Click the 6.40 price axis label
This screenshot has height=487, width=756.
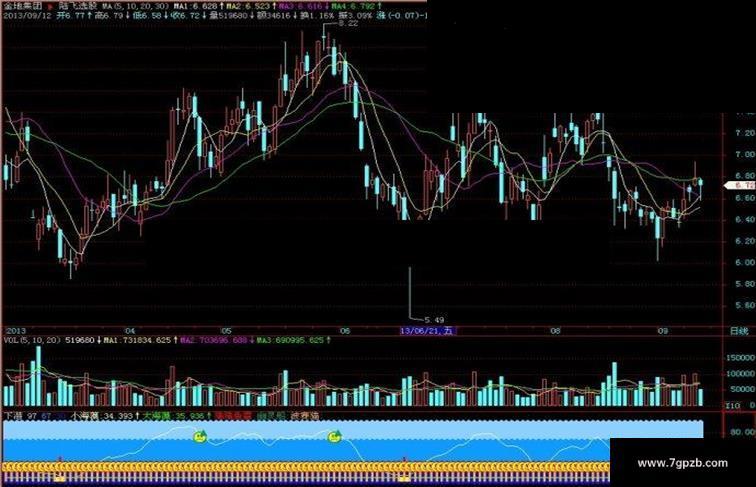click(744, 219)
